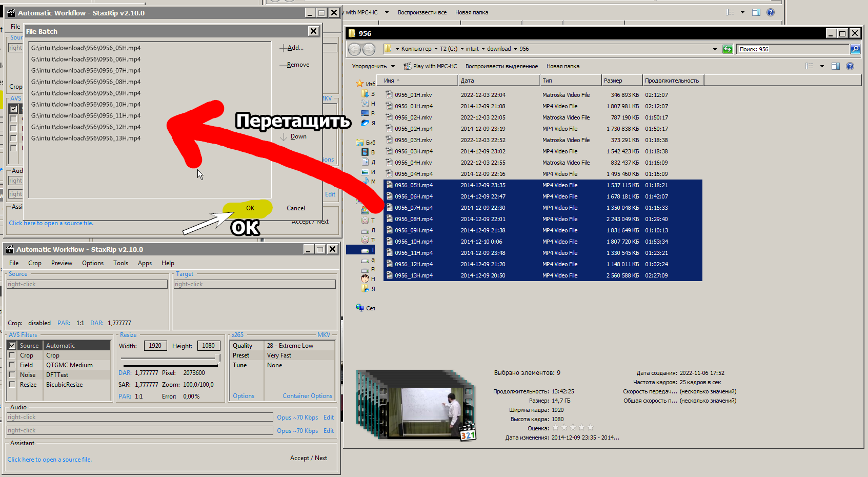Toggle the preview pane icon

point(835,66)
